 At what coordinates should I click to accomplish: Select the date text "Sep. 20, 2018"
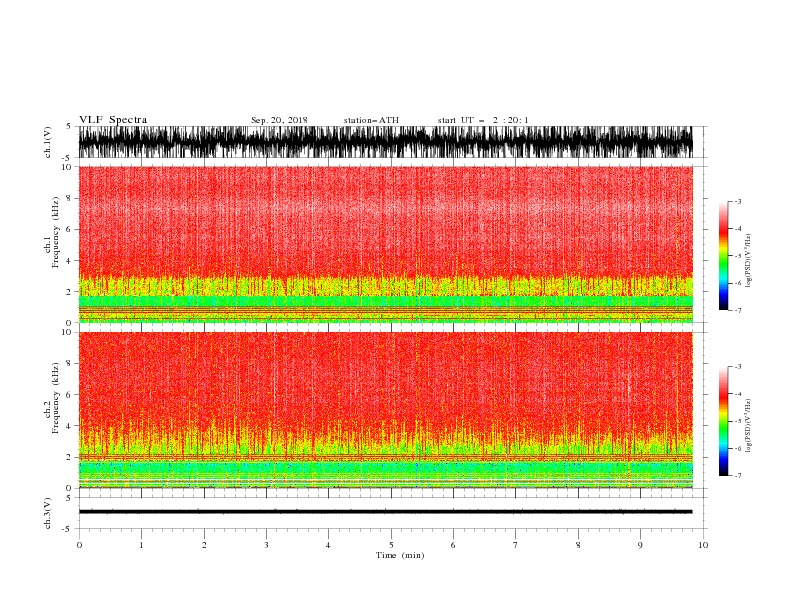[x=279, y=120]
